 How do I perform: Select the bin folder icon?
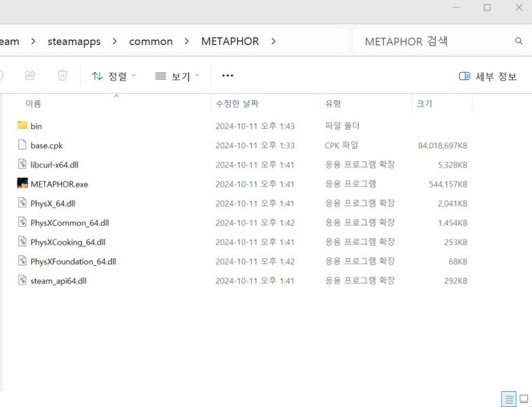click(x=22, y=125)
